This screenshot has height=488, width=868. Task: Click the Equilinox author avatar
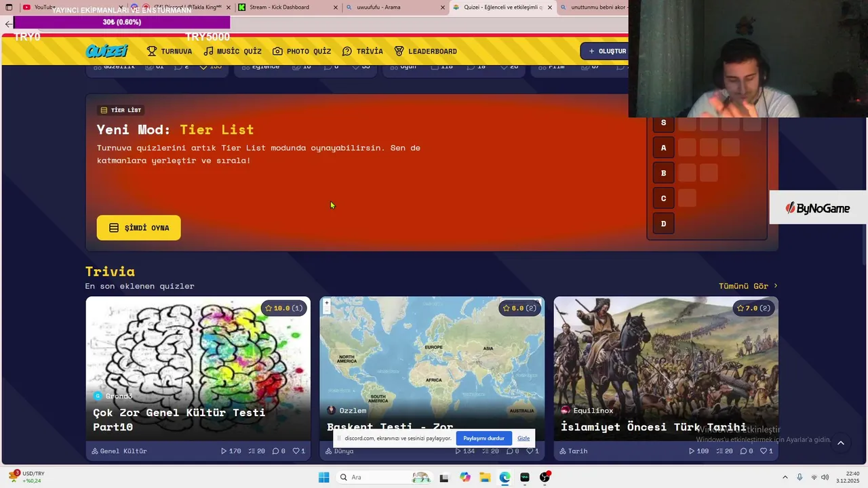[565, 410]
